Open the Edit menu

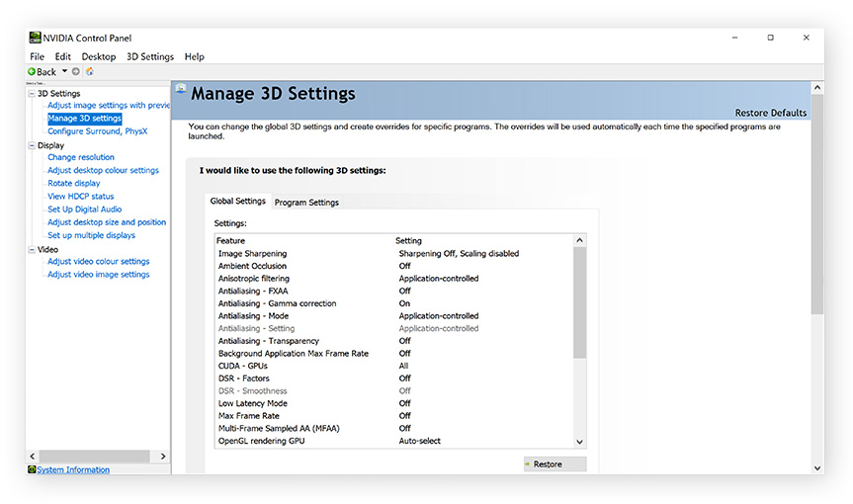[62, 56]
